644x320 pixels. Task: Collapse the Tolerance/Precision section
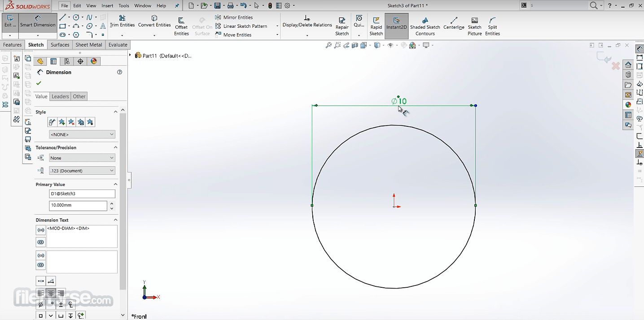[x=115, y=147]
